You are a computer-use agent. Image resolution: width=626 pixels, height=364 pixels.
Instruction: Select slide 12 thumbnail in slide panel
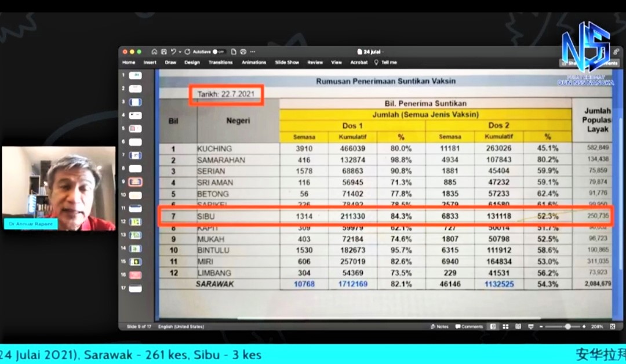coord(135,222)
